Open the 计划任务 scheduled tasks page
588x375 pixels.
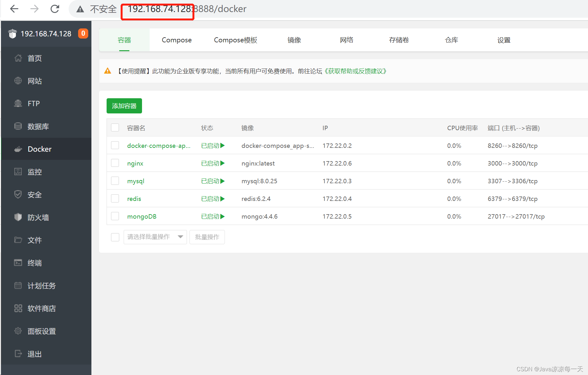coord(41,286)
